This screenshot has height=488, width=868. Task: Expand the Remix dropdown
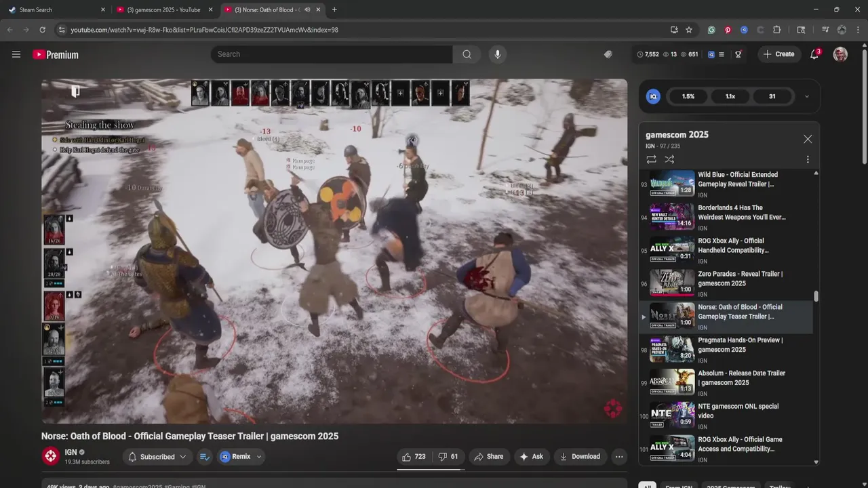pyautogui.click(x=259, y=457)
